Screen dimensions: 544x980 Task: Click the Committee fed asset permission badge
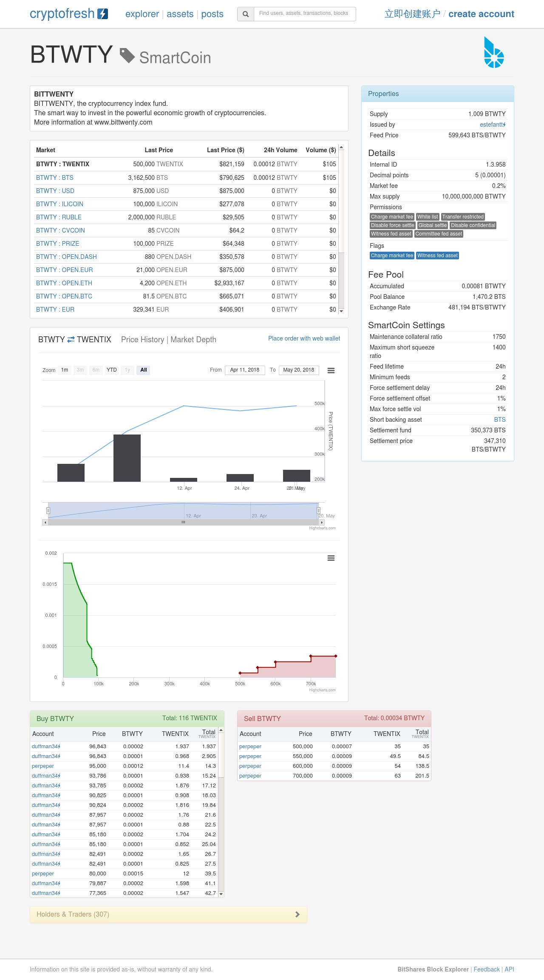(439, 234)
